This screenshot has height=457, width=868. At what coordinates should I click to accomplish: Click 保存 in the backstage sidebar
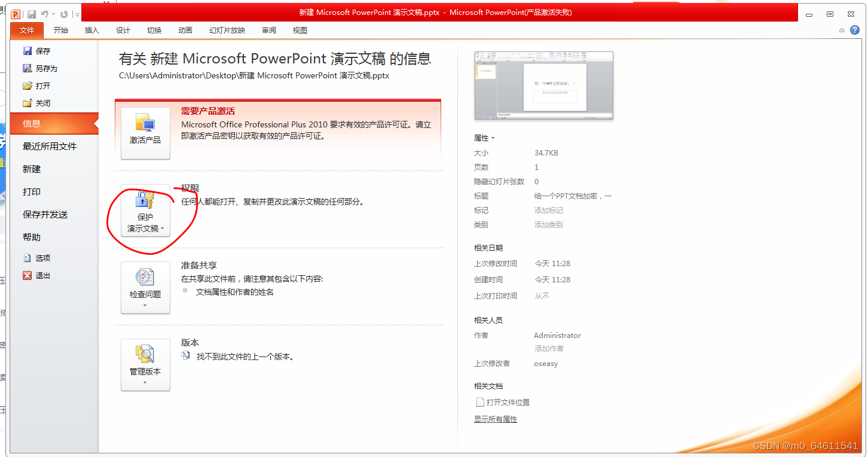pyautogui.click(x=37, y=51)
